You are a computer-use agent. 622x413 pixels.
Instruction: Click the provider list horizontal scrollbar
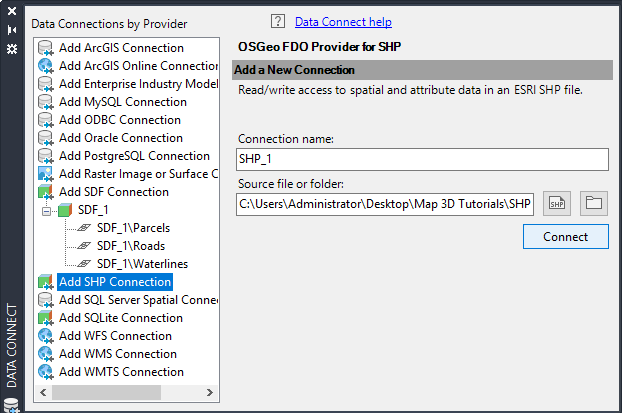130,392
